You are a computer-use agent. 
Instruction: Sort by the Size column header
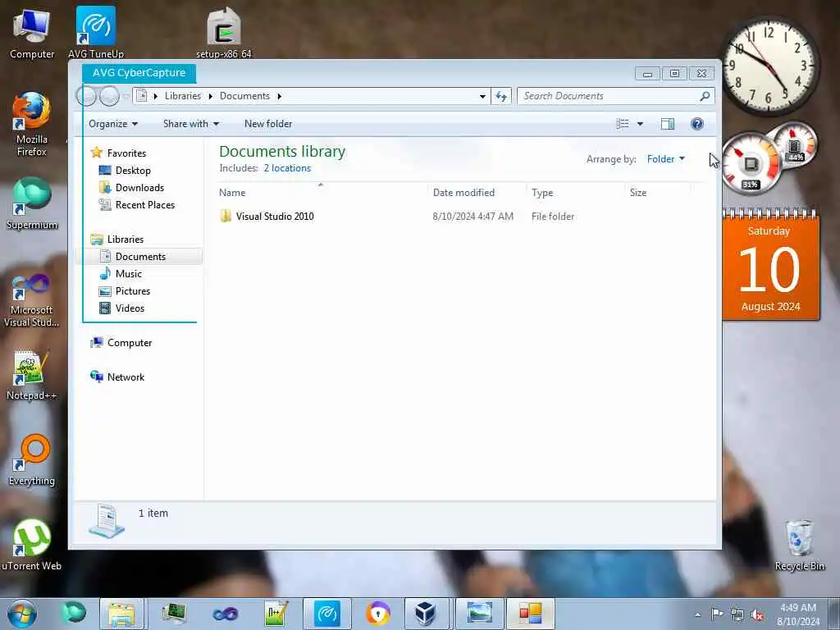[x=658, y=193]
